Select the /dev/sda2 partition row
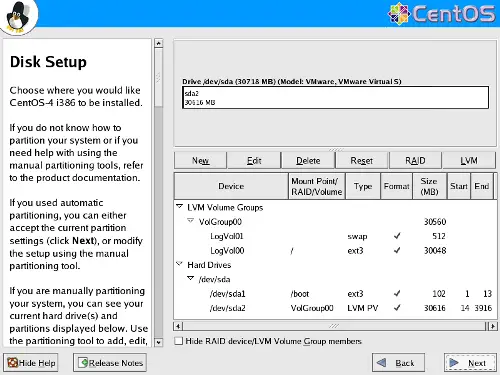 335,308
